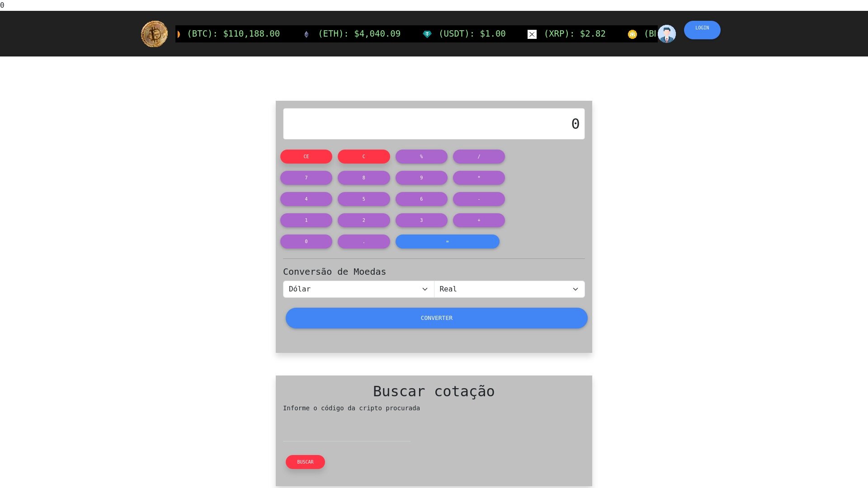
Task: Click the calculator display field
Action: (434, 124)
